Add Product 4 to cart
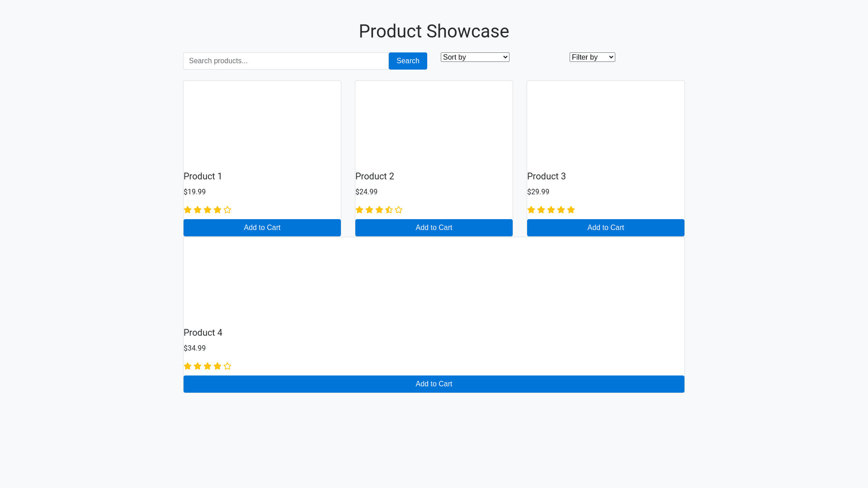This screenshot has height=488, width=868. [434, 384]
